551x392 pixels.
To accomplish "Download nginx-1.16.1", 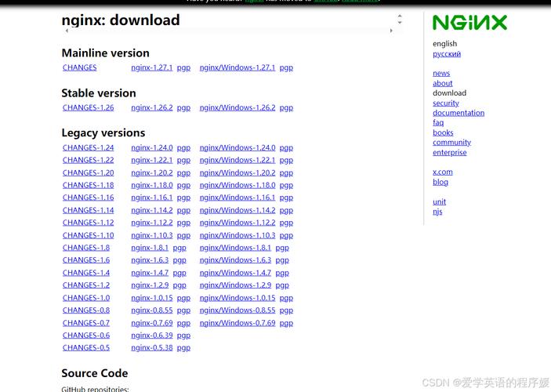I will (x=152, y=198).
